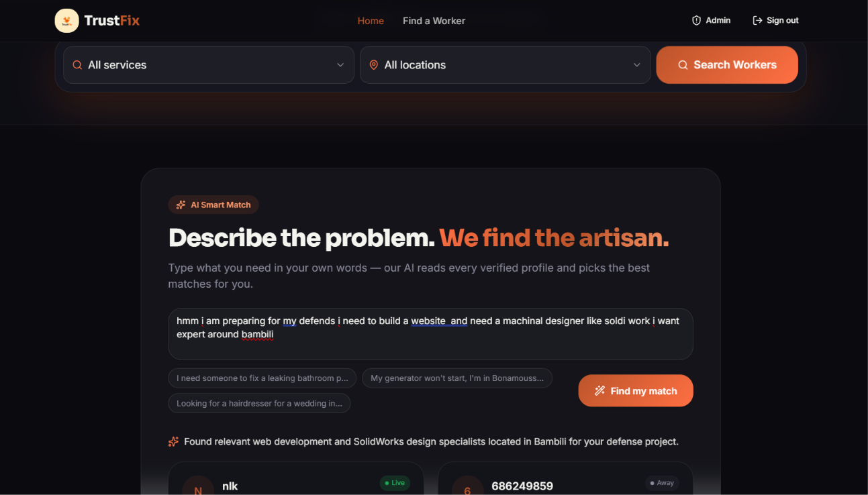The height and width of the screenshot is (495, 868).
Task: Open the All services dropdown
Action: point(209,65)
